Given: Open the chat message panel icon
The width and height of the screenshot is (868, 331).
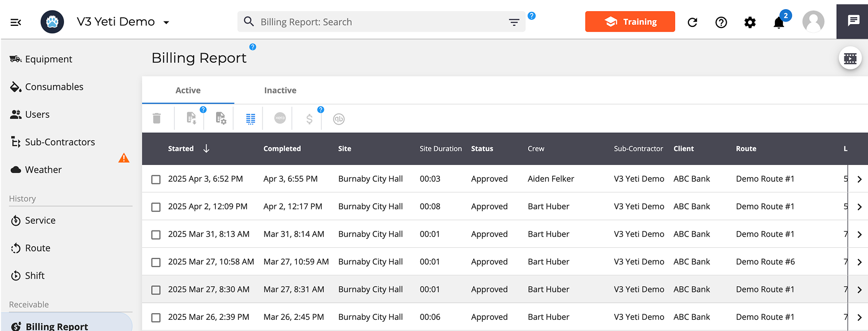Looking at the screenshot, I should click(853, 21).
